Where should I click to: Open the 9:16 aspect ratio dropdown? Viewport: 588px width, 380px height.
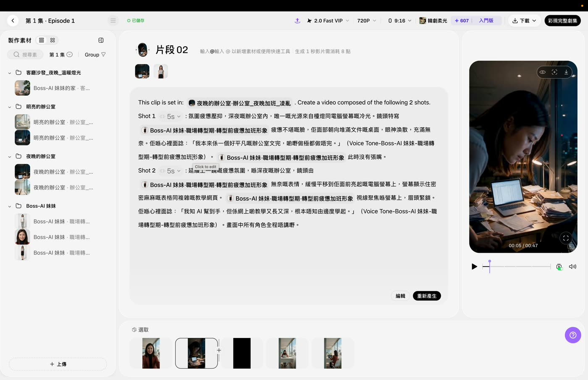pos(400,21)
